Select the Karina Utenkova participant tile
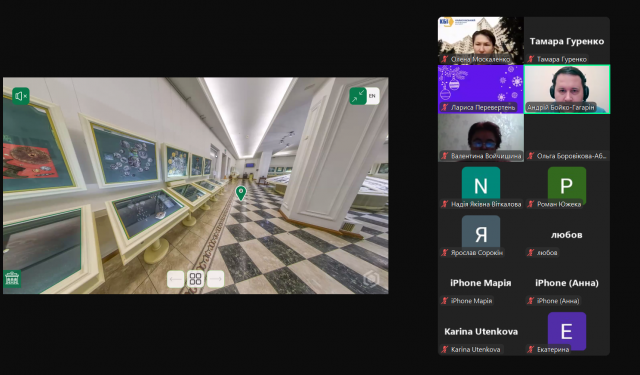The height and width of the screenshot is (375, 640). click(481, 331)
